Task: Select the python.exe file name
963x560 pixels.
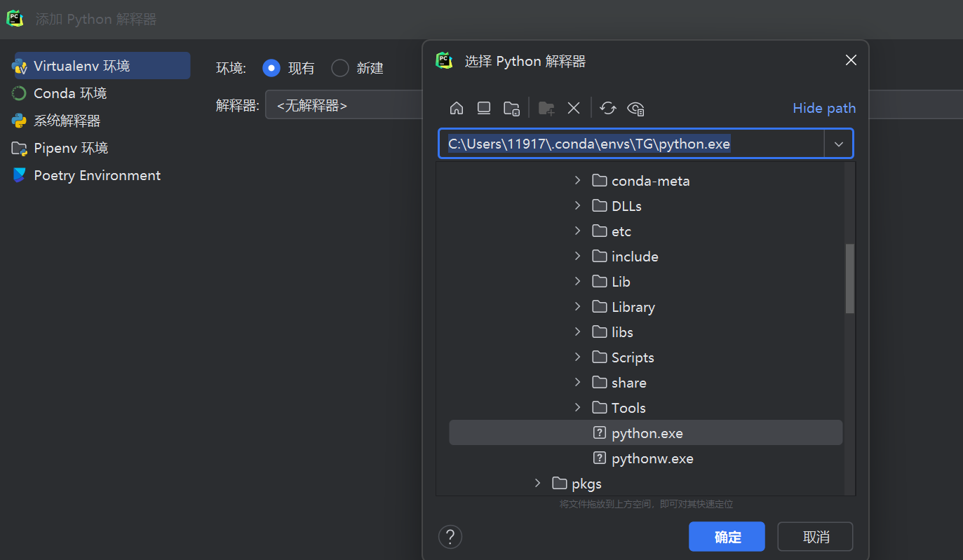Action: tap(647, 433)
